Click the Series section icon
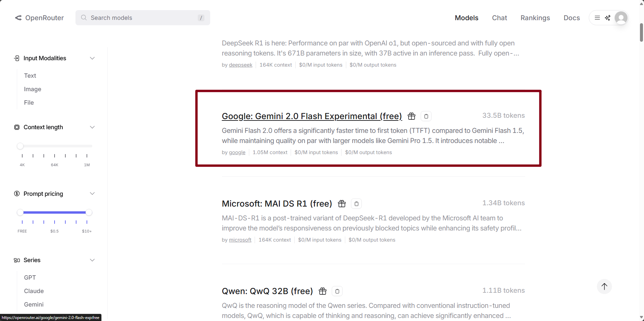644x321 pixels. pyautogui.click(x=17, y=260)
